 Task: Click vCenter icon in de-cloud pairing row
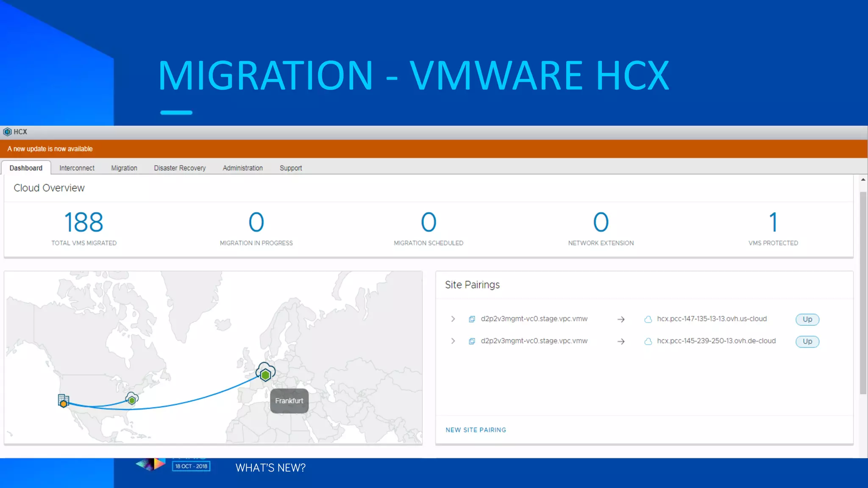pos(472,341)
